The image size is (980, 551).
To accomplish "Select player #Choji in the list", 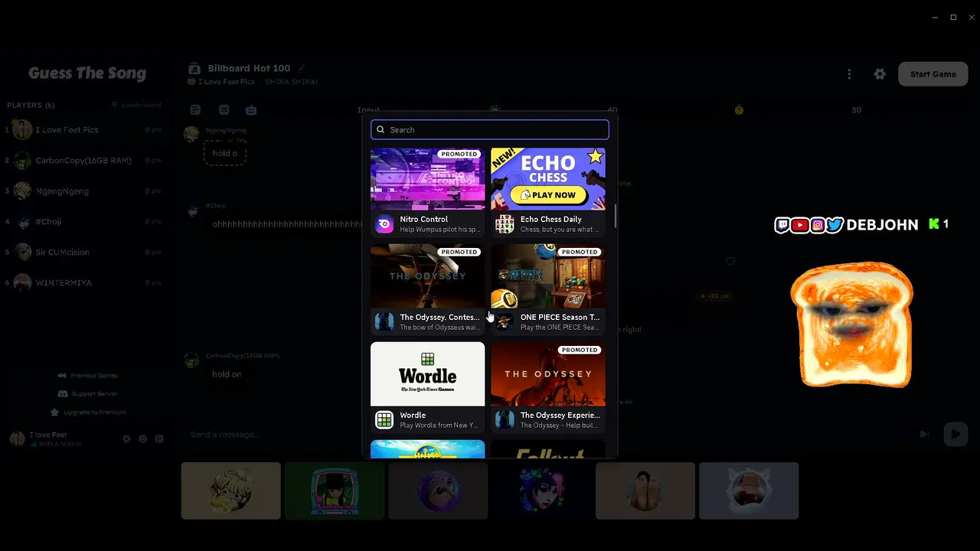I will pyautogui.click(x=83, y=222).
